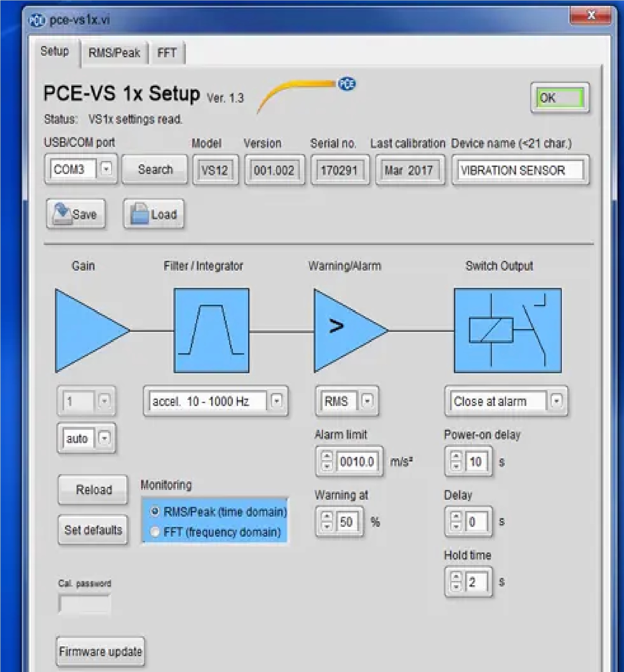The image size is (624, 672).
Task: Expand the Close at alarm dropdown
Action: click(556, 401)
